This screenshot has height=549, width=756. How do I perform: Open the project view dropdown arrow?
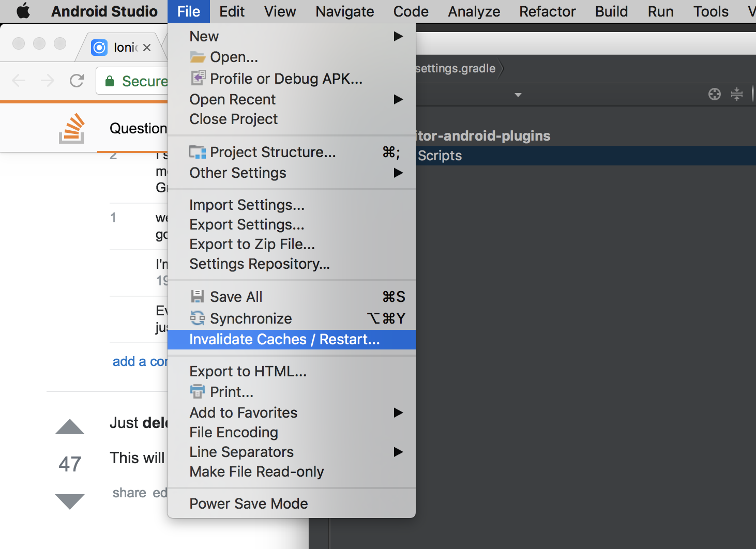(x=518, y=95)
